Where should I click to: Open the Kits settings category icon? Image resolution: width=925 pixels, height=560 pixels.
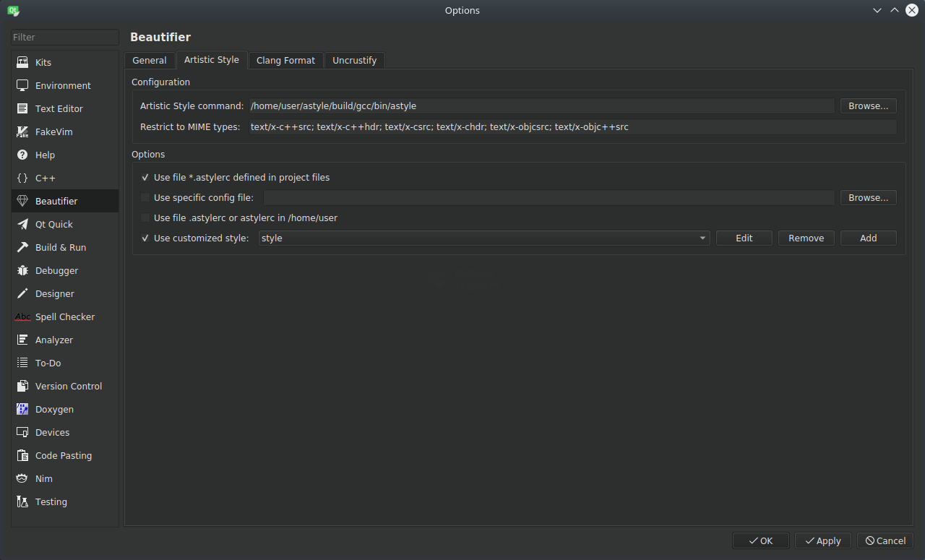point(22,63)
